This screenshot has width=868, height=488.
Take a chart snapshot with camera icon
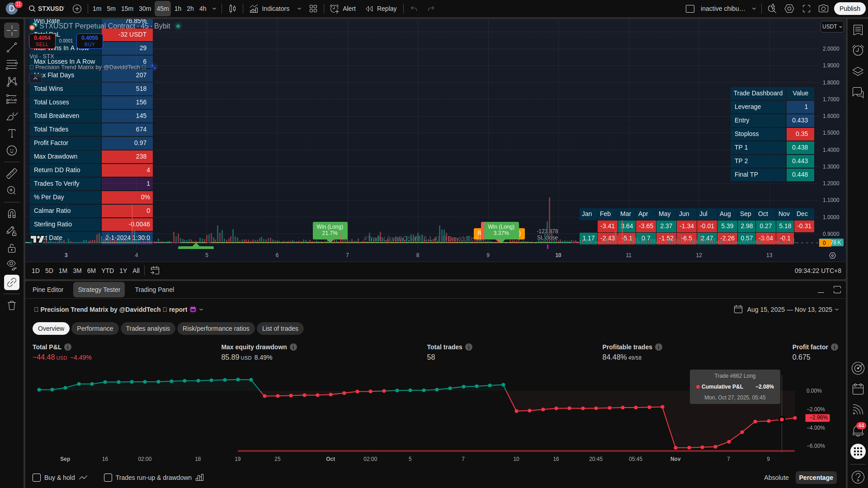[x=823, y=9]
